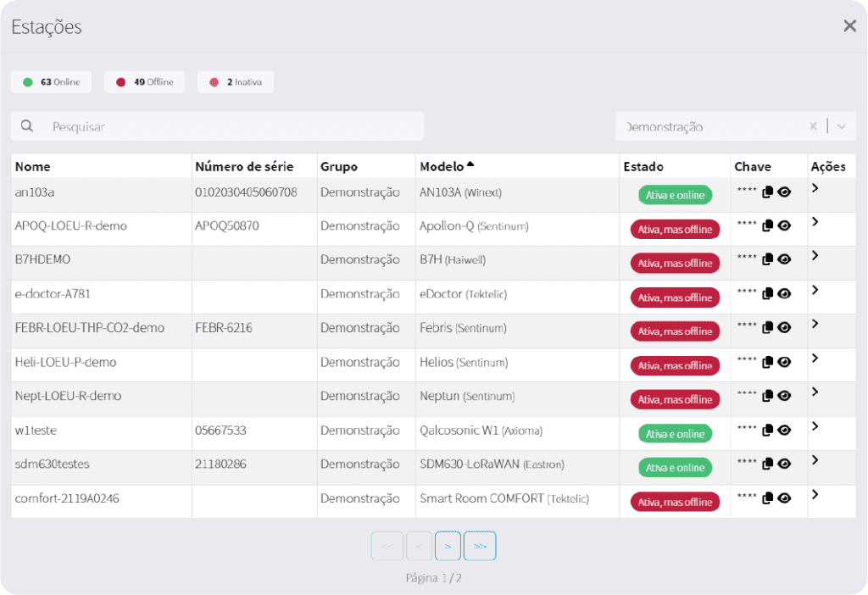Image resolution: width=868 pixels, height=595 pixels.
Task: Filter by 49 Offline stations
Action: click(144, 82)
